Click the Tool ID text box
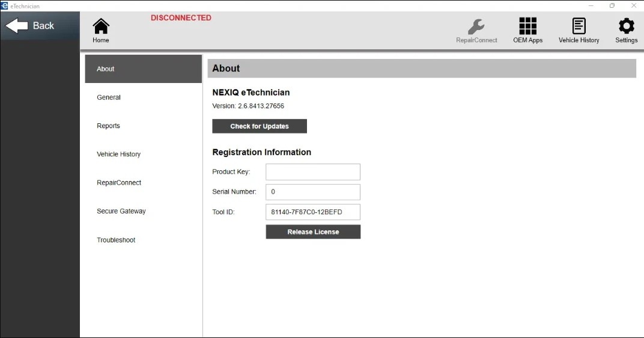 point(313,212)
